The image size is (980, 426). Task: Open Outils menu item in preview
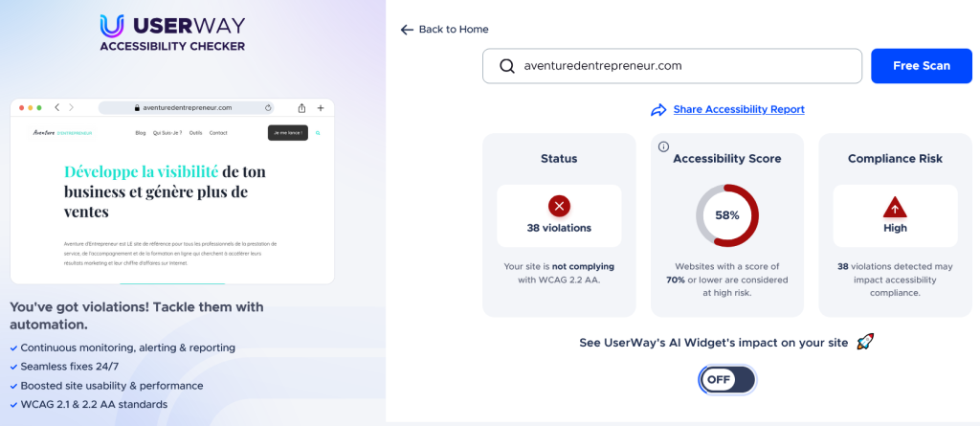click(x=195, y=133)
